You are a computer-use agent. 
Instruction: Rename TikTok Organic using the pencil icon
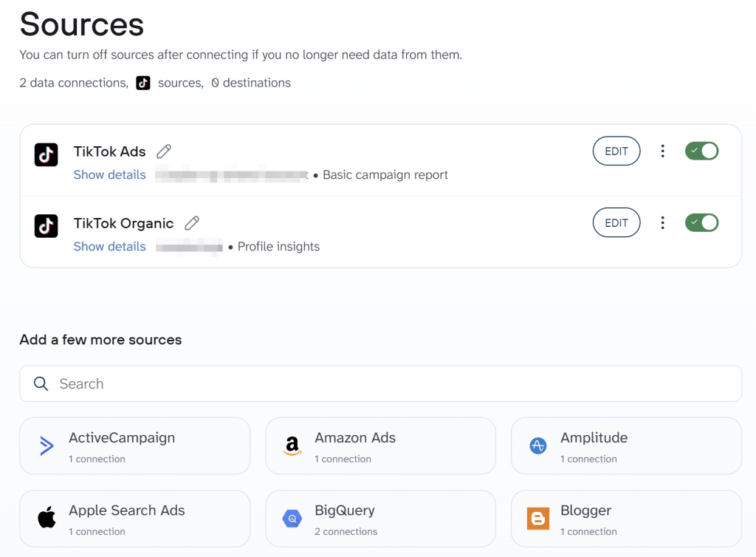pyautogui.click(x=192, y=223)
